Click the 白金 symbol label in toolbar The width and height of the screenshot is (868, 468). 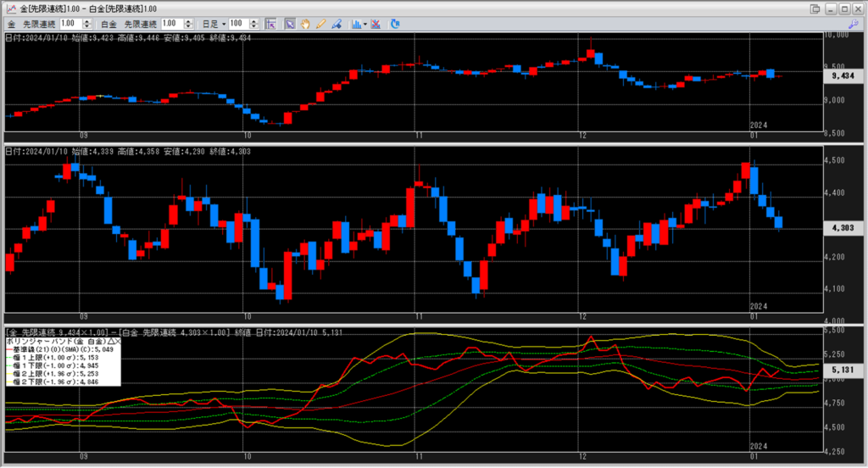click(108, 24)
